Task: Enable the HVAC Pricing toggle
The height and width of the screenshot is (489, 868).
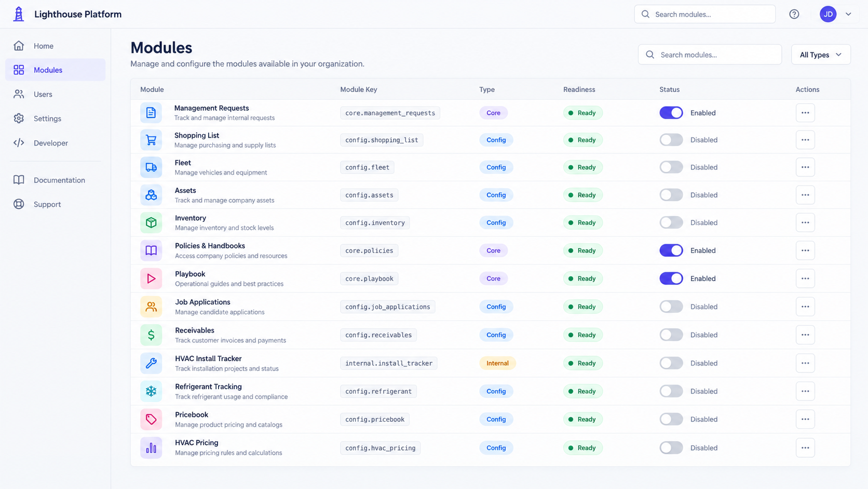Action: (x=671, y=448)
